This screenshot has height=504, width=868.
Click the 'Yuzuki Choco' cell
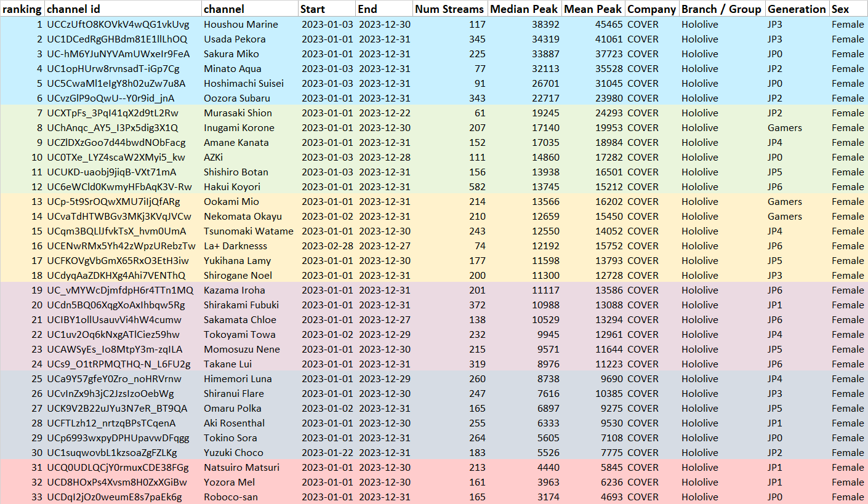(x=250, y=453)
